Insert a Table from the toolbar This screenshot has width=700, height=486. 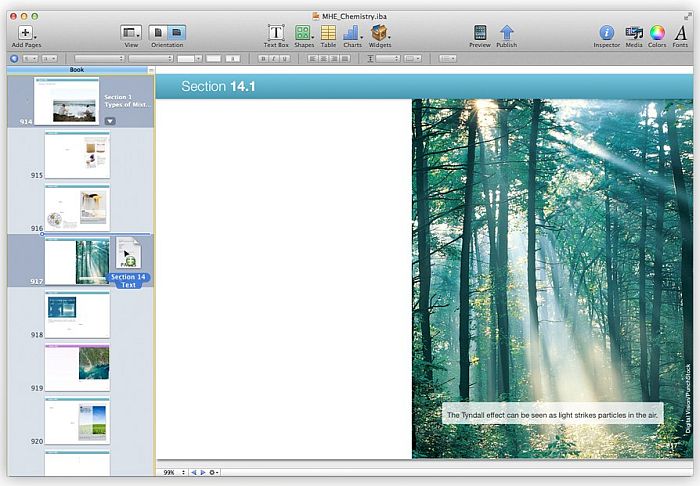pyautogui.click(x=328, y=33)
